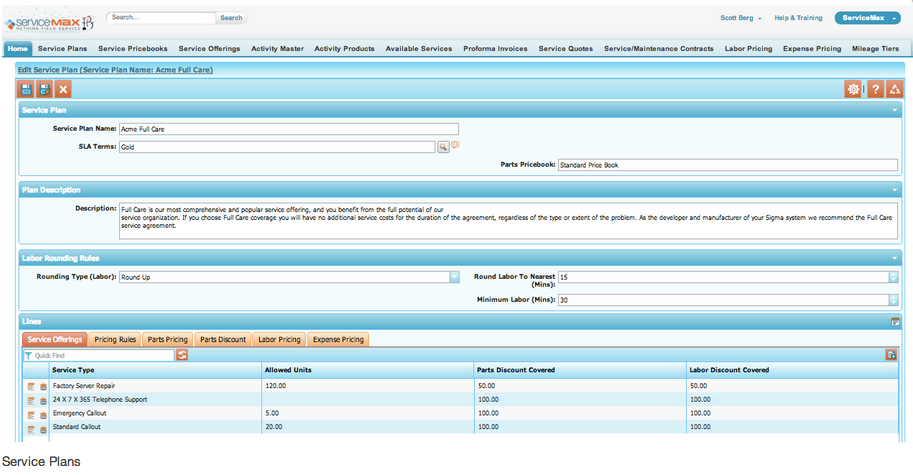The width and height of the screenshot is (913, 475).
Task: Click the question mark help icon
Action: 876,89
